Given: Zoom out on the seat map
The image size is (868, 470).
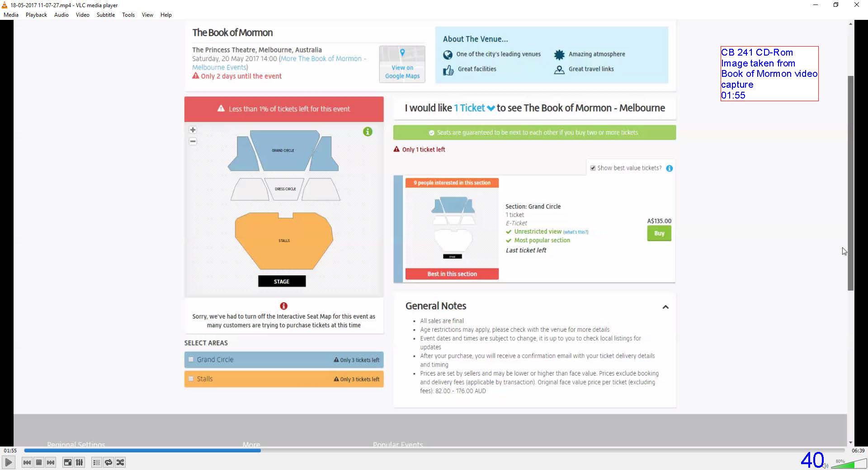Looking at the screenshot, I should [x=193, y=141].
